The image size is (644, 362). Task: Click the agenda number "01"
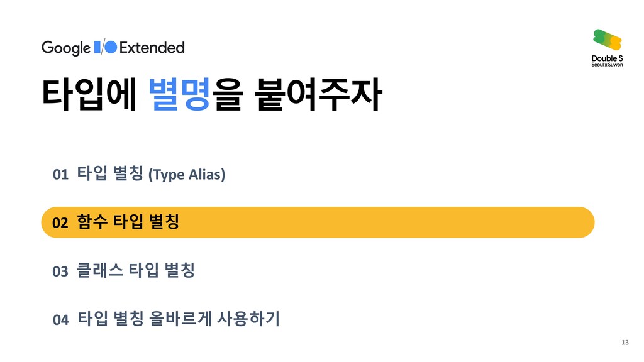coord(60,175)
